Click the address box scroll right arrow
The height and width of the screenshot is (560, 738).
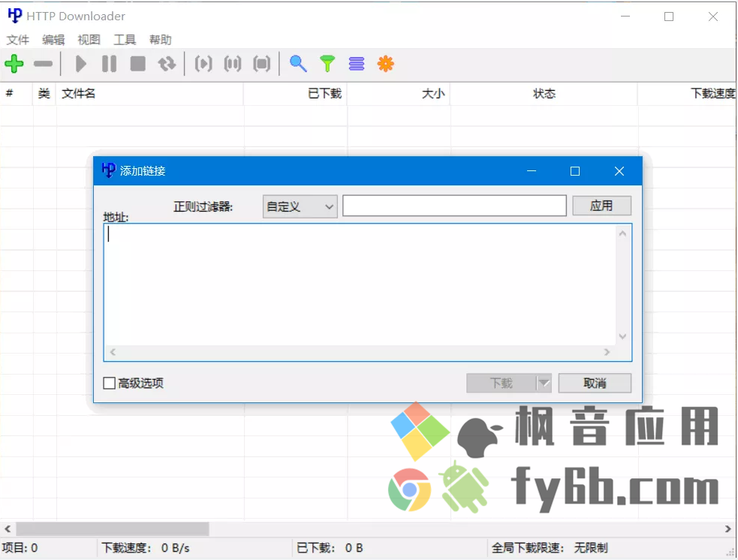point(607,352)
